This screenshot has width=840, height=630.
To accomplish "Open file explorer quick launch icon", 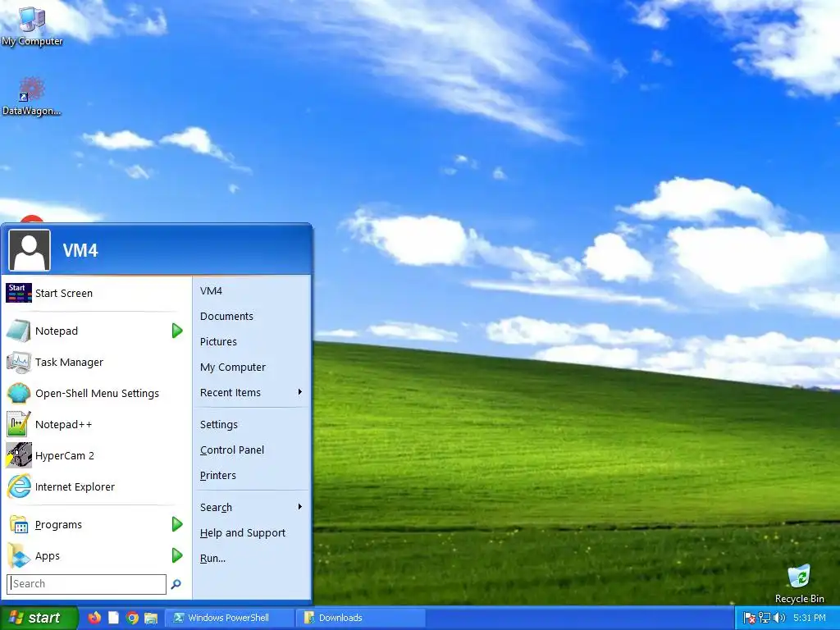I will click(x=151, y=618).
